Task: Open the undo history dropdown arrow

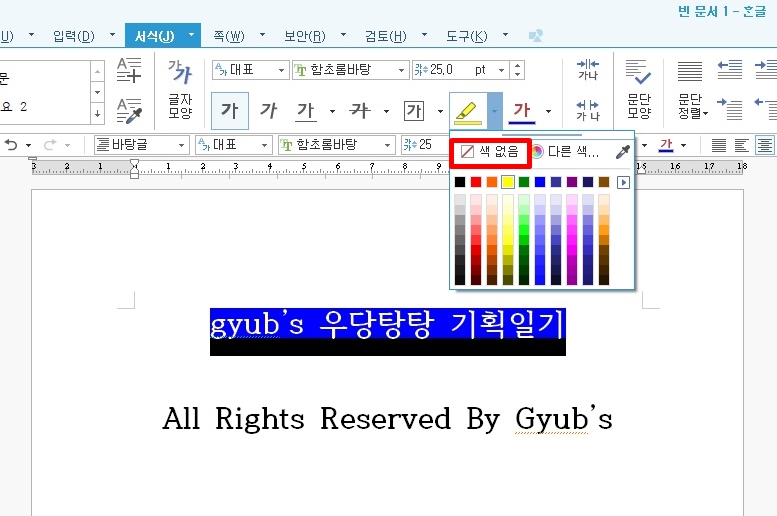Action: tap(28, 145)
